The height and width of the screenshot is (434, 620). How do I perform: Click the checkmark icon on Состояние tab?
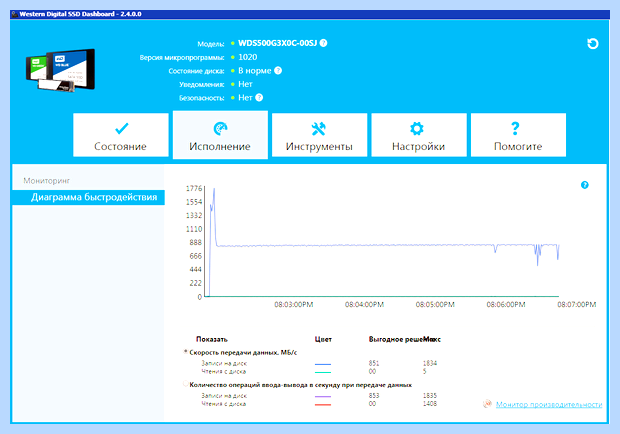(x=121, y=128)
